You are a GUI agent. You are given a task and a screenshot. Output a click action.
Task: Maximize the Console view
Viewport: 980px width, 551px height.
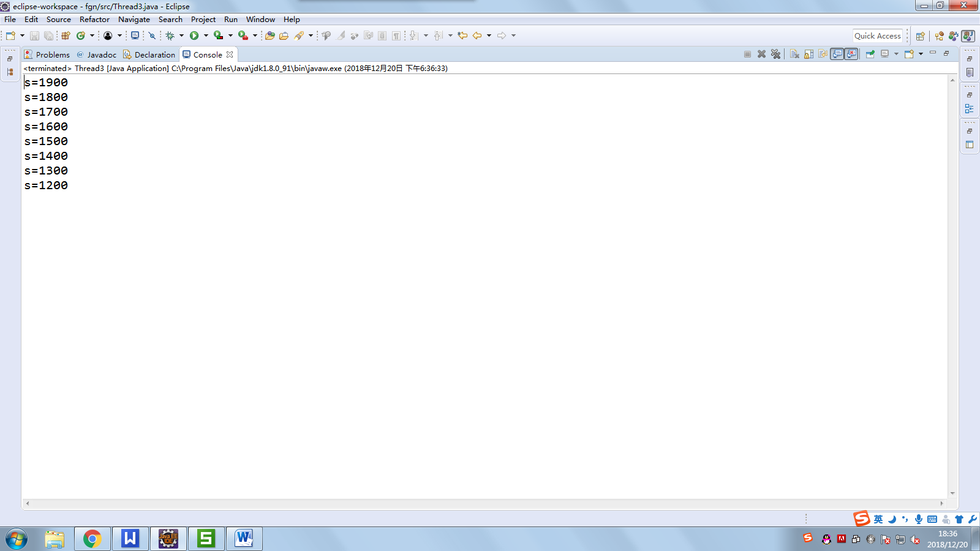coord(946,53)
